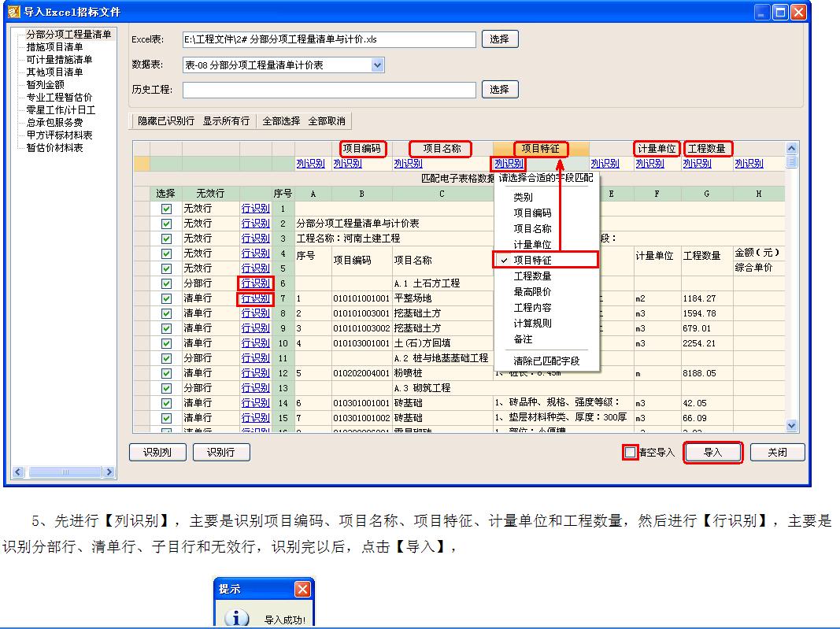
Task: Choose 工程内容 in the menu
Action: click(532, 308)
